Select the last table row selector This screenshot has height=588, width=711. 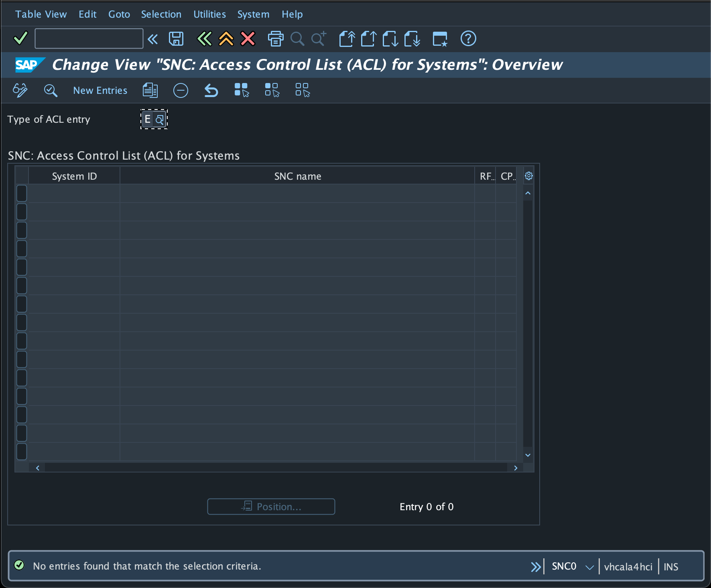point(22,452)
